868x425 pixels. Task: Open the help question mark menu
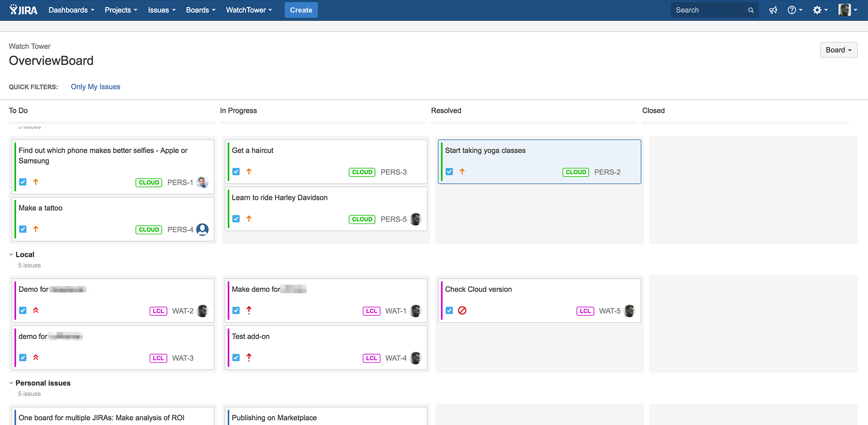click(x=795, y=10)
